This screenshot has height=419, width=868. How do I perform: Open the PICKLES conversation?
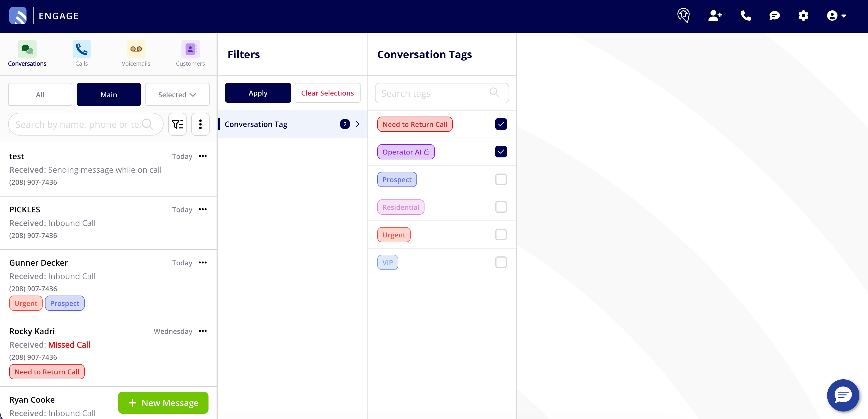[108, 223]
